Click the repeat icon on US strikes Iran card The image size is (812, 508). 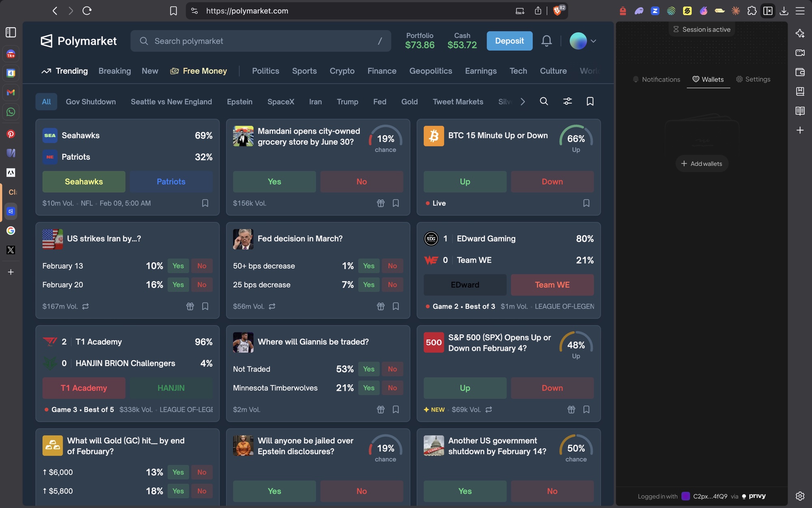tap(85, 306)
